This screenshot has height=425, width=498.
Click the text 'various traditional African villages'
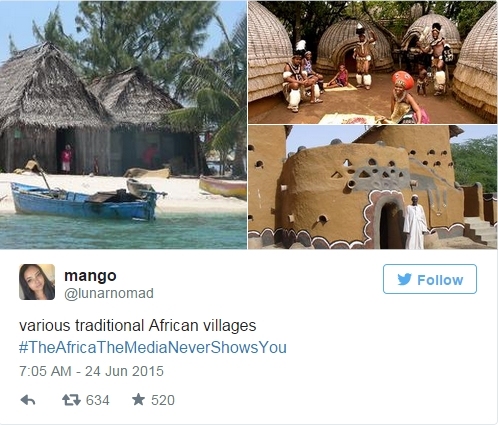[x=138, y=325]
